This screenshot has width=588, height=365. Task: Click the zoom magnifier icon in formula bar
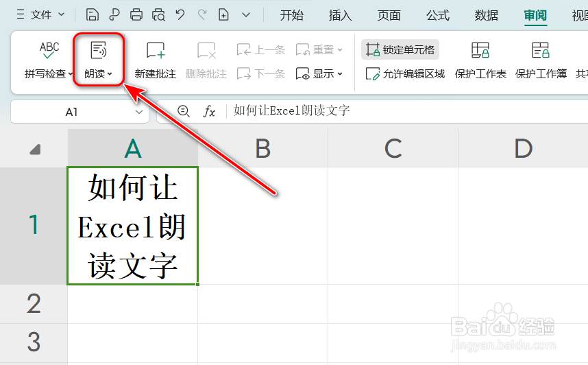tap(184, 111)
